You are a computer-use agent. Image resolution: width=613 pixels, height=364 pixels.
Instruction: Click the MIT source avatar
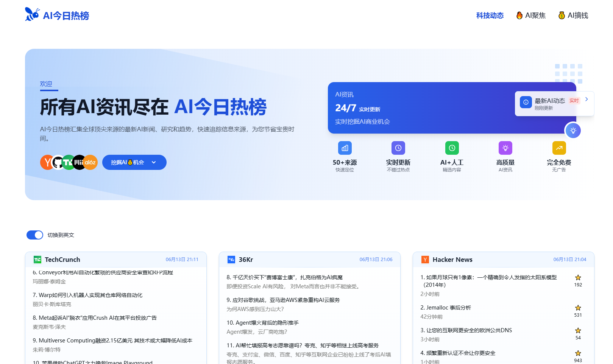79,162
